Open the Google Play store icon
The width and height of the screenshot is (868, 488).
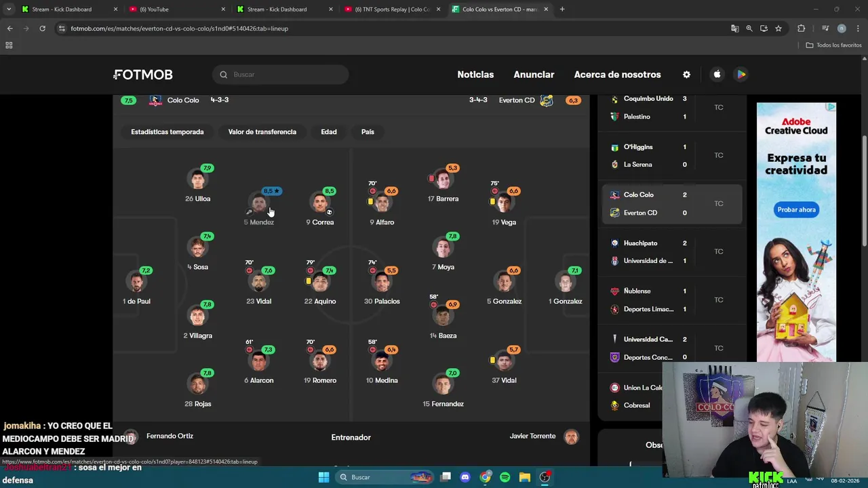(x=741, y=75)
